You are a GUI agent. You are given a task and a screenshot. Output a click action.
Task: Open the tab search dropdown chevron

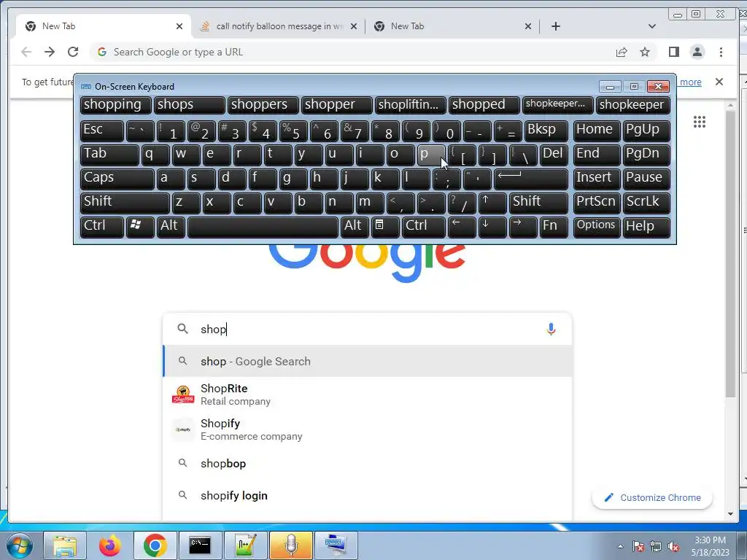pos(651,26)
